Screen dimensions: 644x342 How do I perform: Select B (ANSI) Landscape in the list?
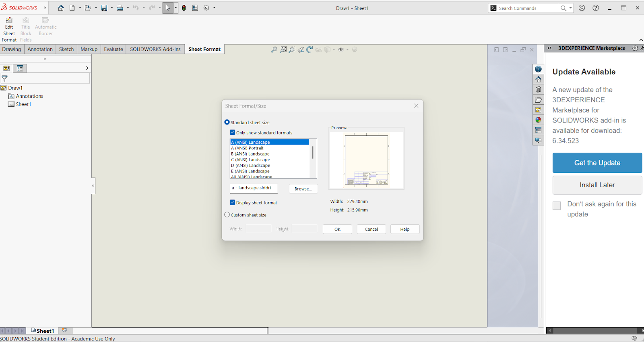(250, 154)
